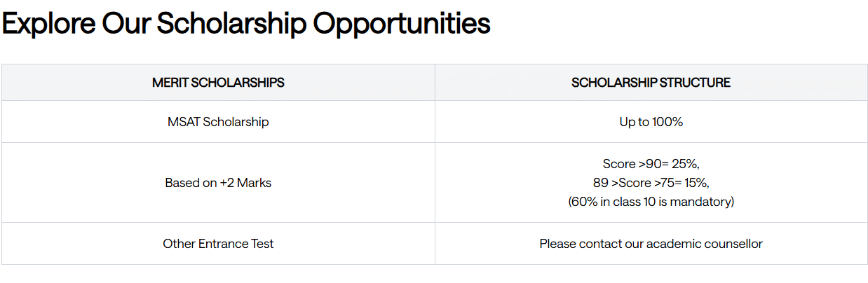Viewport: 868px width, 283px height.
Task: Click the Explore Our Scholarship Opportunities heading
Action: coord(246,24)
